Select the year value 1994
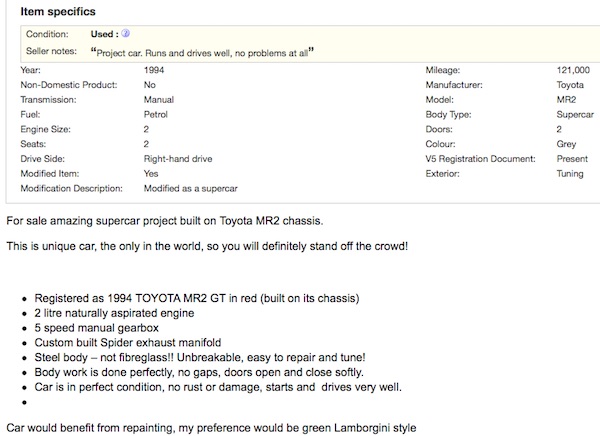This screenshot has width=600, height=436. [x=155, y=71]
